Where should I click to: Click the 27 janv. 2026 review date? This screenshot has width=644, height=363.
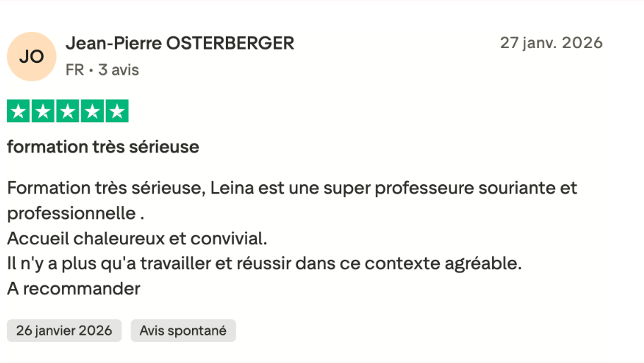pos(551,42)
